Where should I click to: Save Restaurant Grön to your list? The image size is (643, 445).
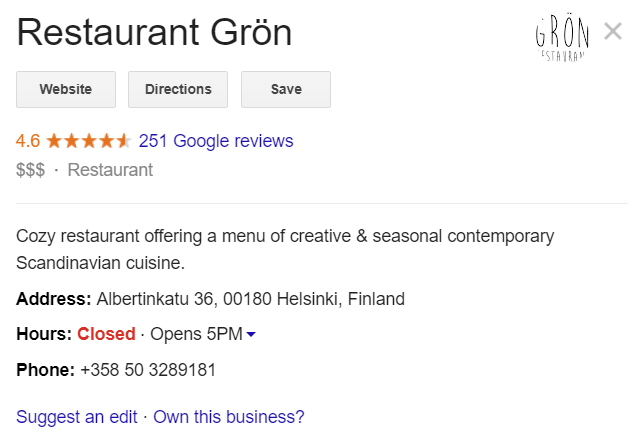click(x=286, y=89)
